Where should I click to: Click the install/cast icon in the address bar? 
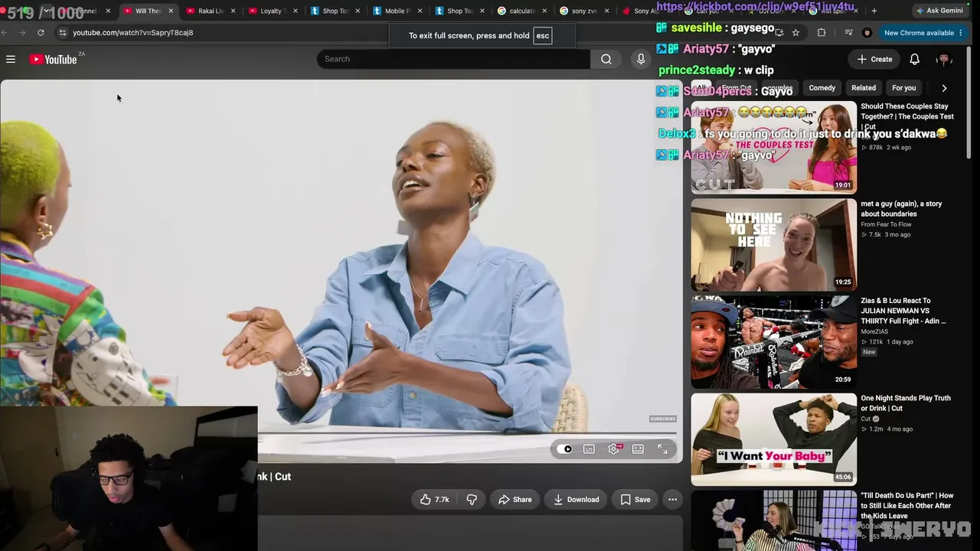click(779, 33)
